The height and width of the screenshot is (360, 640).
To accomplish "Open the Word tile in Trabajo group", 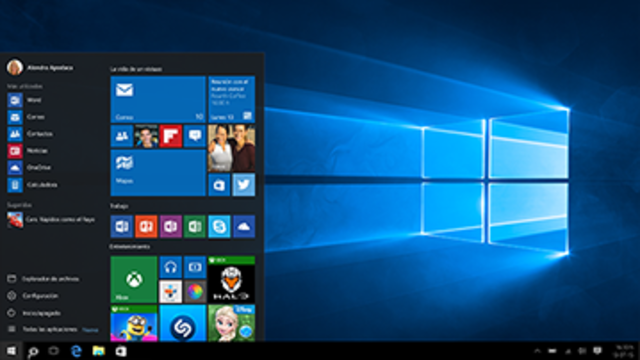I will [122, 227].
